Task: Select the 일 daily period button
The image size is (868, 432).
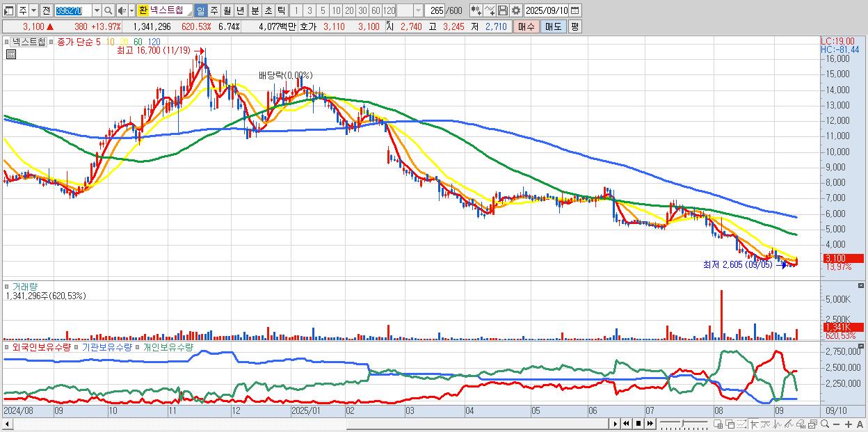Action: (200, 10)
